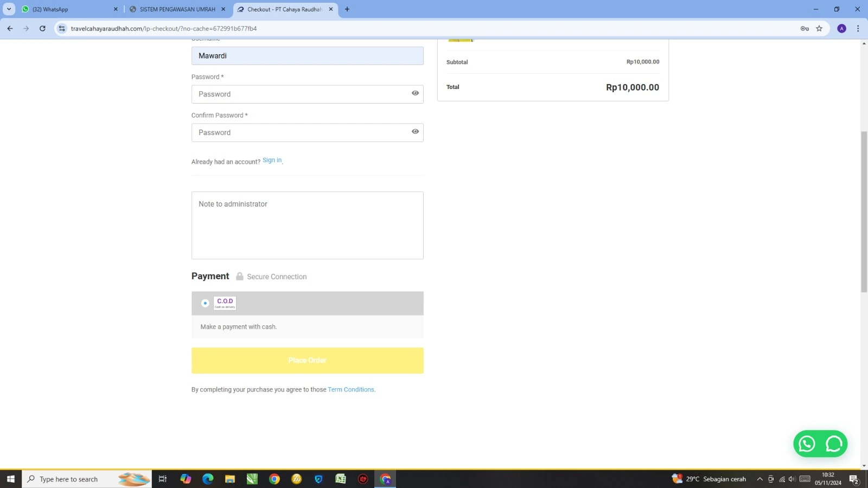Launch Copilot from the taskbar
The width and height of the screenshot is (868, 488).
click(186, 479)
